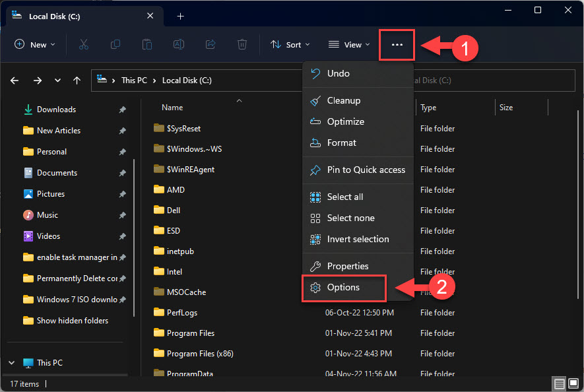Choose Cleanup from the menu
Screen dimensions: 584x392
358,100
